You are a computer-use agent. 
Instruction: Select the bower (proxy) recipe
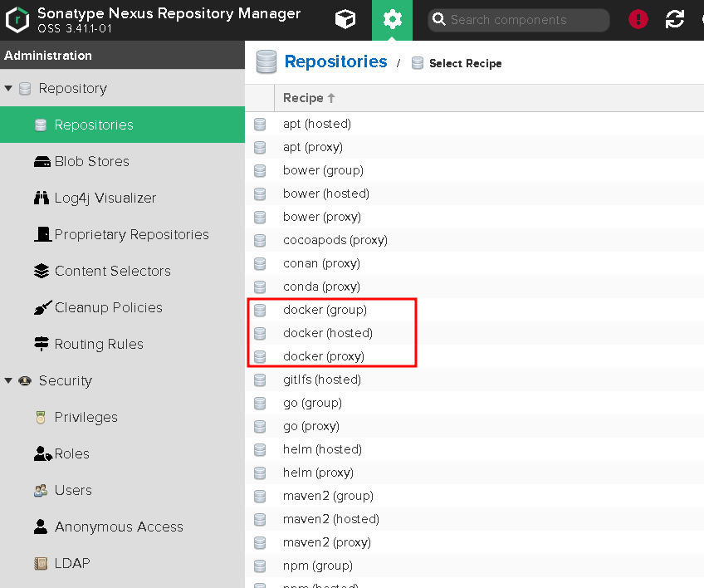pos(474,217)
